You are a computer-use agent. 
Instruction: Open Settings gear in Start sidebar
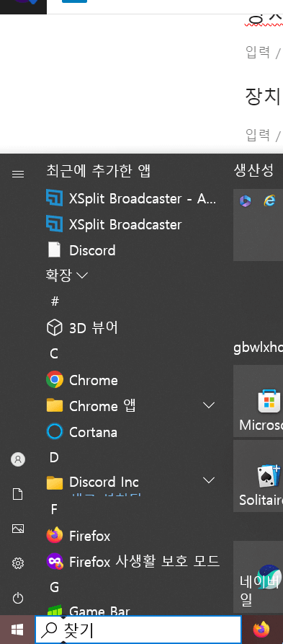coord(17,563)
